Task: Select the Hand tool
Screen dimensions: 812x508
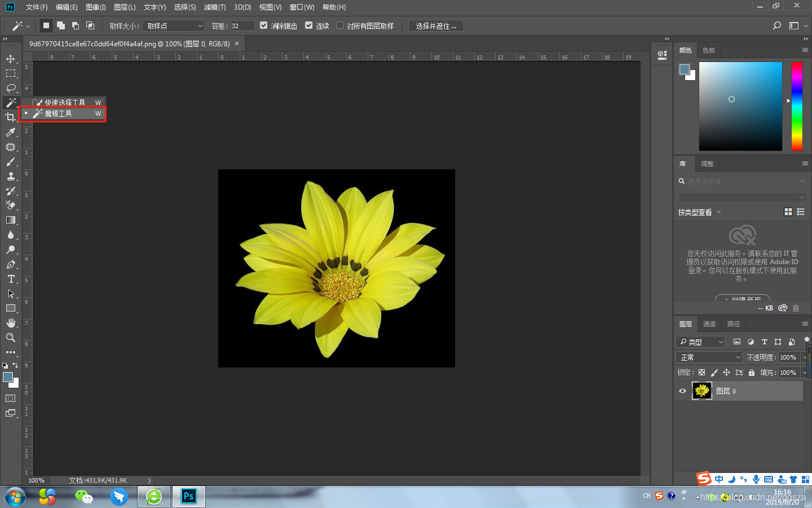Action: pyautogui.click(x=10, y=323)
